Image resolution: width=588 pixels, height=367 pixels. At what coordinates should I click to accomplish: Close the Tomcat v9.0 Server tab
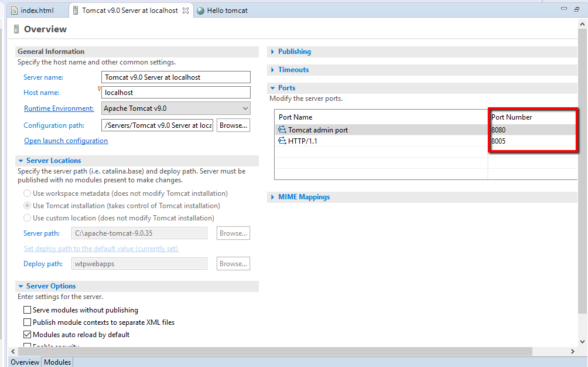click(186, 11)
